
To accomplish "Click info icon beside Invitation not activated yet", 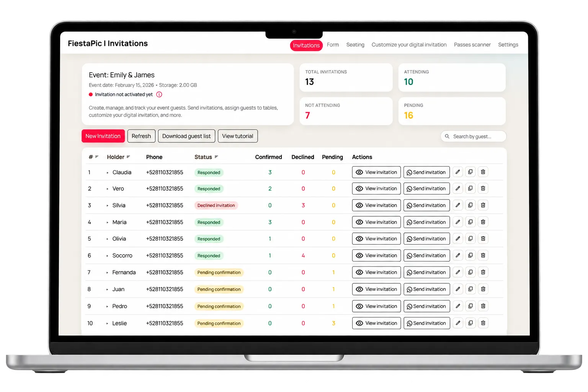I will pos(159,95).
